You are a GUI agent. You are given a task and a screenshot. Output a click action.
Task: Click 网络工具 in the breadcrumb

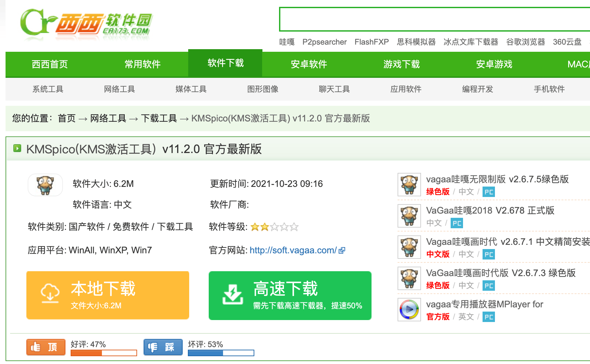pos(108,118)
